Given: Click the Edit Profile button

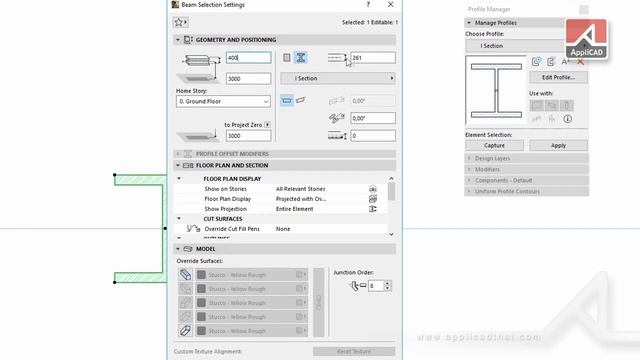Looking at the screenshot, I should (558, 77).
